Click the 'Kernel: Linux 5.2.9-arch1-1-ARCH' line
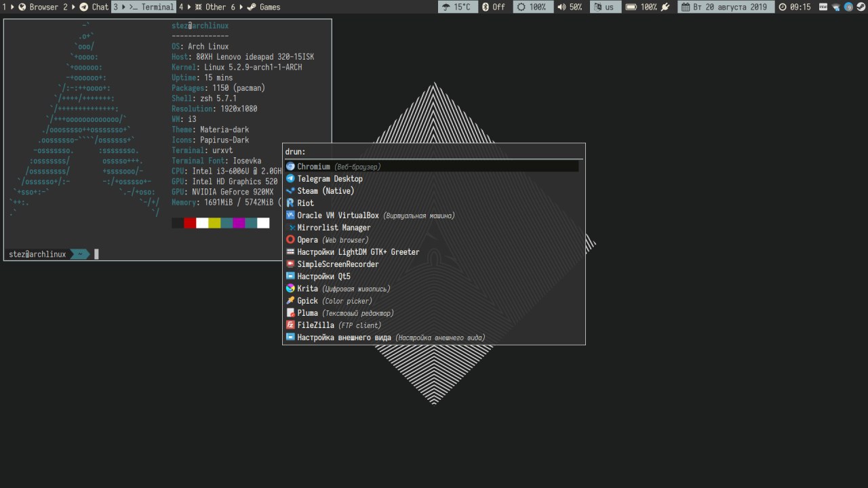The image size is (868, 488). click(x=237, y=67)
